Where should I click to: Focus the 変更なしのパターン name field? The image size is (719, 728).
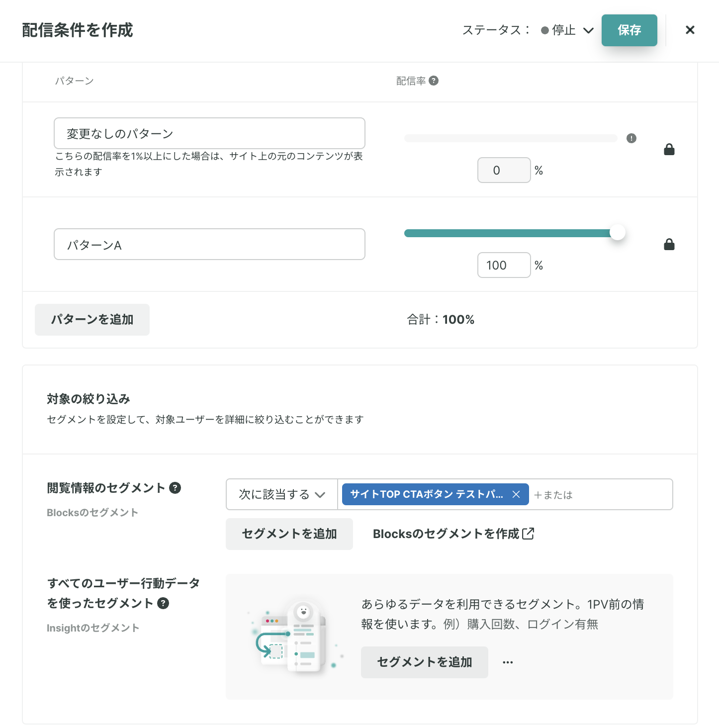point(209,133)
